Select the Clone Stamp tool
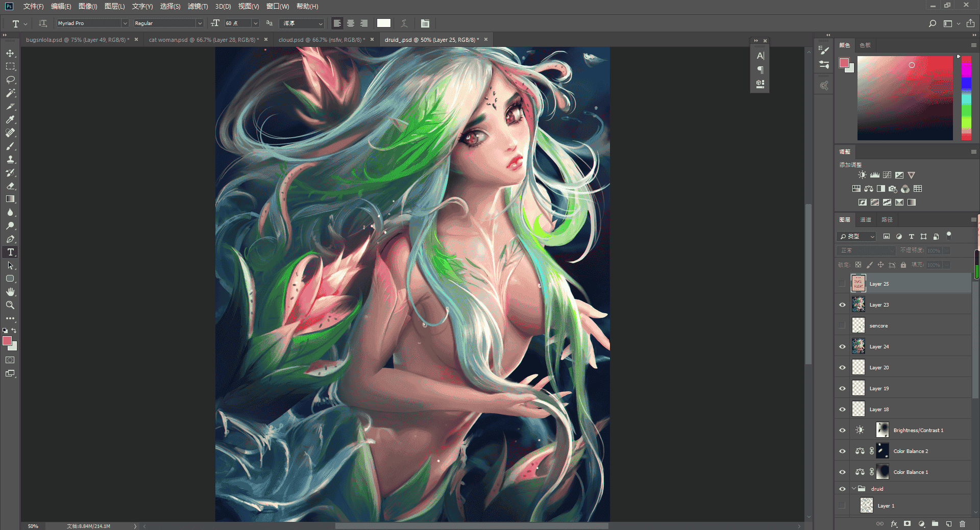Image resolution: width=980 pixels, height=530 pixels. (10, 159)
